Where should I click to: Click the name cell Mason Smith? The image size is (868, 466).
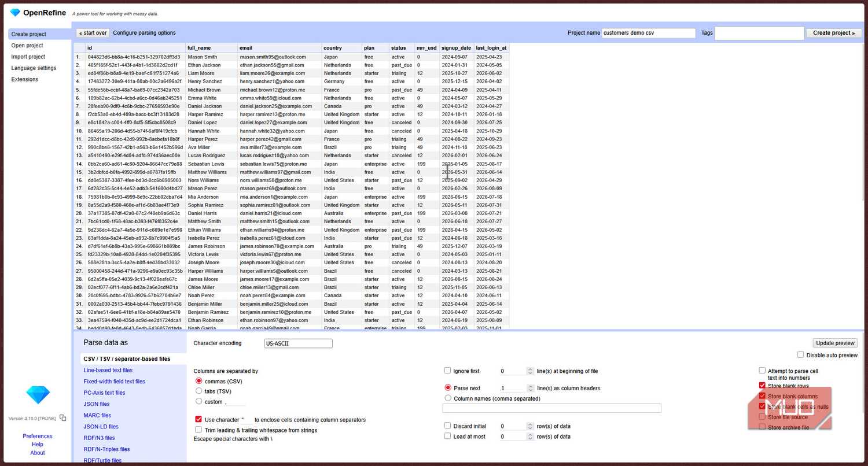pyautogui.click(x=203, y=57)
